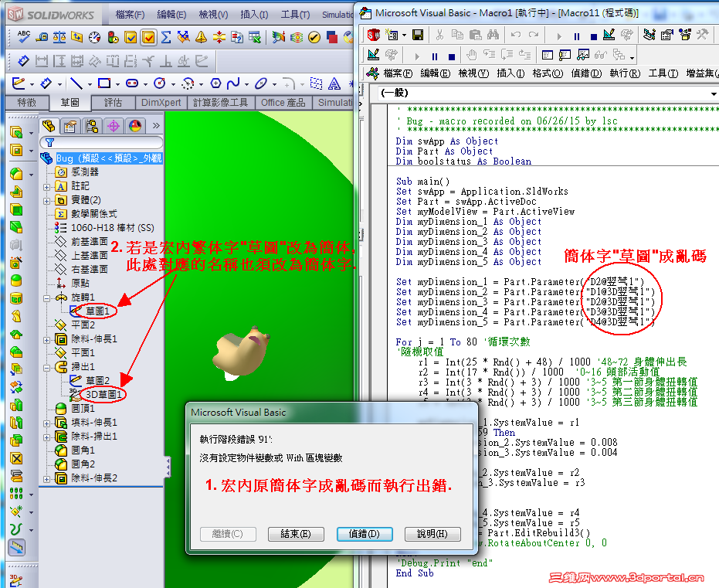
Task: Open FeatureManager design tree tab
Action: (x=49, y=126)
